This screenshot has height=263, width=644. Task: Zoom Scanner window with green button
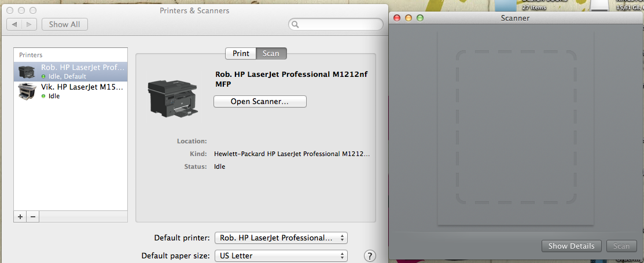(x=419, y=18)
